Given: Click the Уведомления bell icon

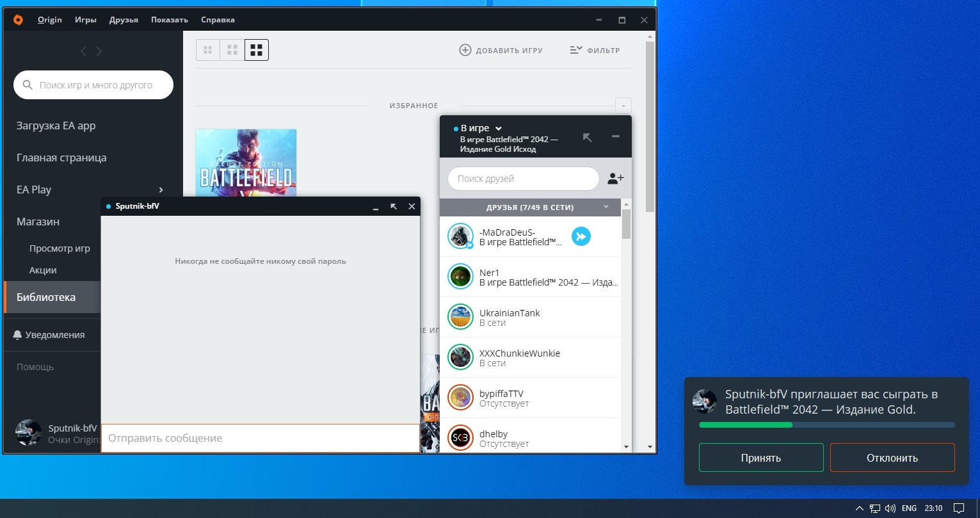Looking at the screenshot, I should (17, 335).
